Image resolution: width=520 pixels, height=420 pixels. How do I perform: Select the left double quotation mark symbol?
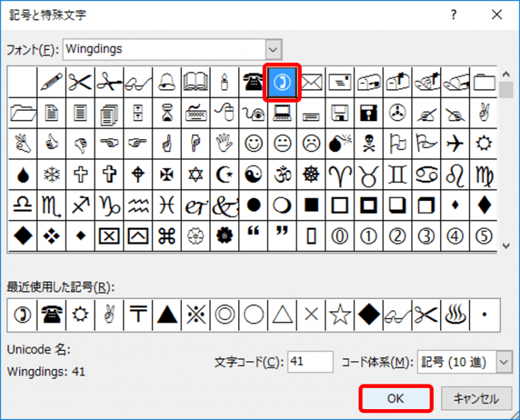tap(253, 236)
